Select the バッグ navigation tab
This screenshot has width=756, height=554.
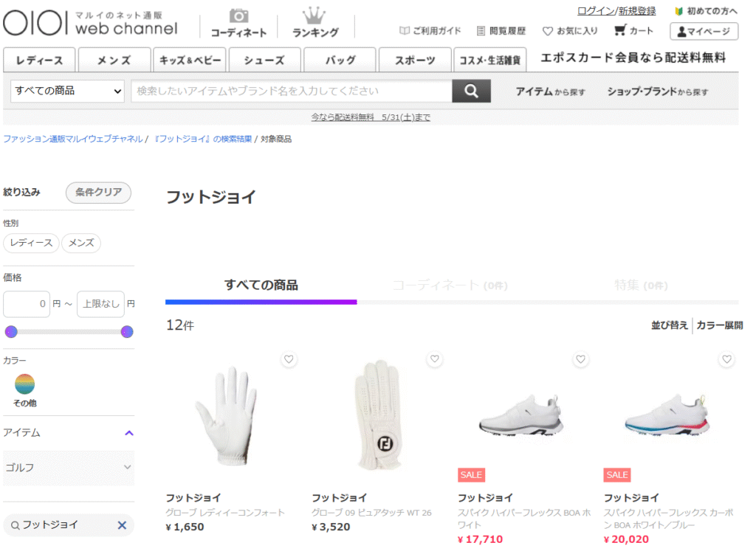tap(340, 60)
